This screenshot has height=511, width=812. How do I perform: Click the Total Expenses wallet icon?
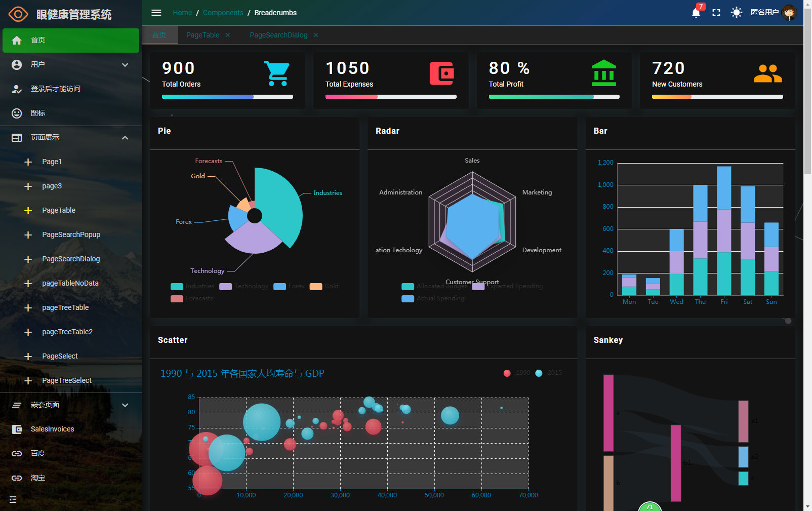pos(442,73)
